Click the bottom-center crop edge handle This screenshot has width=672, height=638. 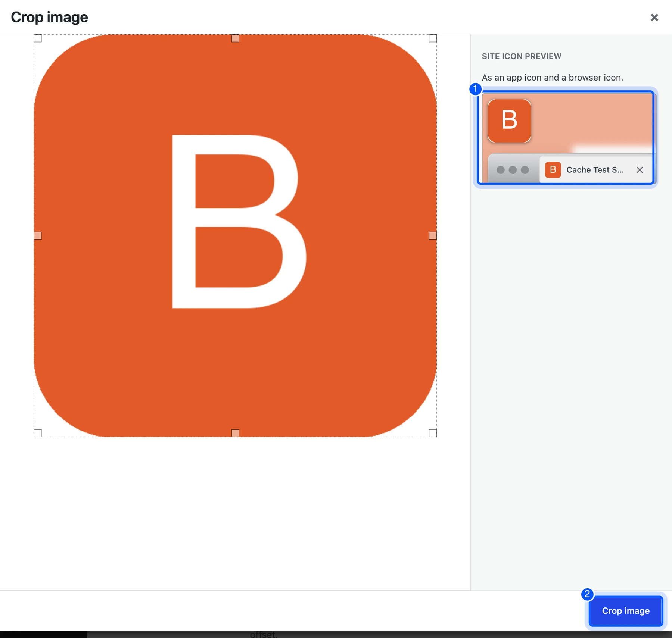pos(235,433)
